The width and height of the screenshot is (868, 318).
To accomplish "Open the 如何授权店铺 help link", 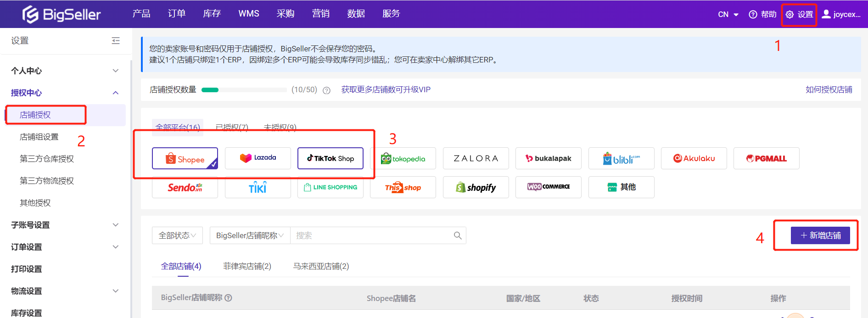I will click(x=829, y=89).
